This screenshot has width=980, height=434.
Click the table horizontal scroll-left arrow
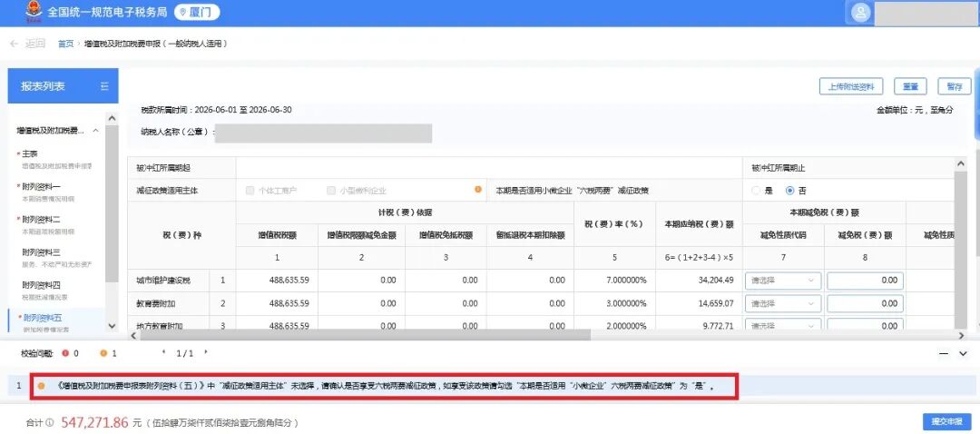click(132, 335)
